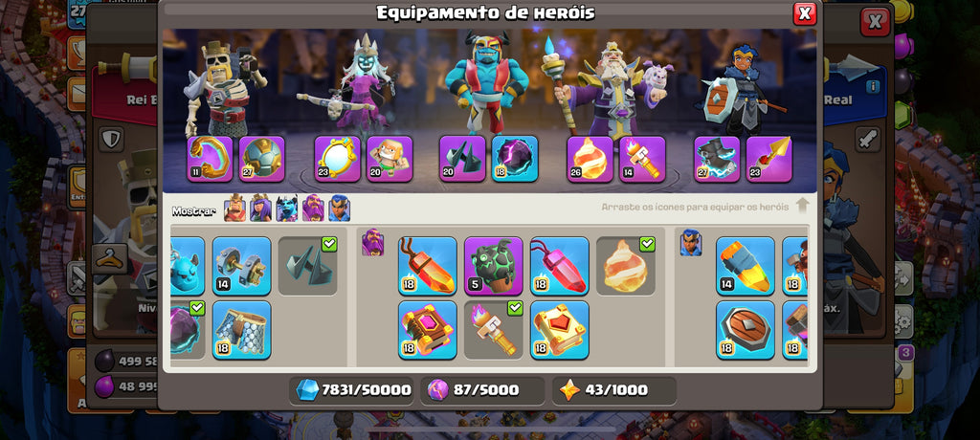Click the starry ore 43/1000 counter
This screenshot has width=980, height=440.
pos(614,390)
